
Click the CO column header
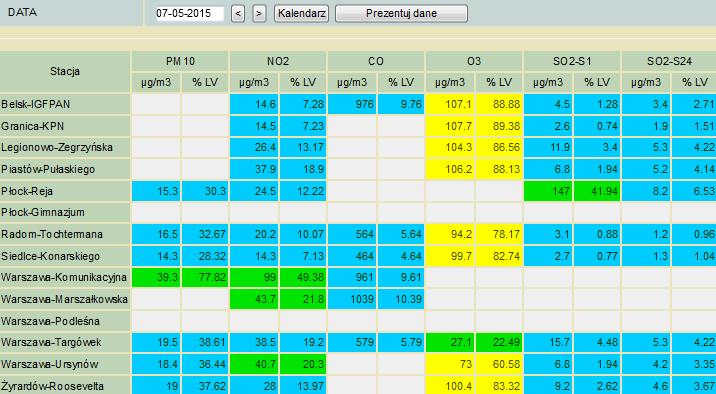tap(376, 61)
